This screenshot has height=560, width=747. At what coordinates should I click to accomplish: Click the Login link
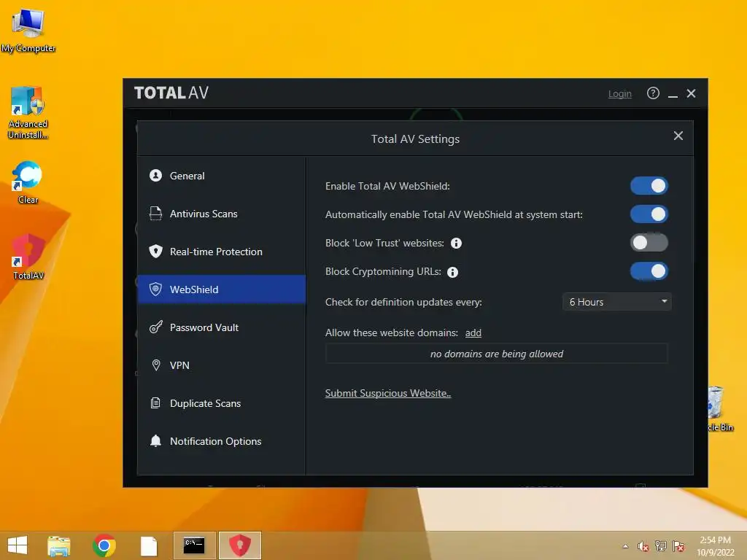[620, 94]
